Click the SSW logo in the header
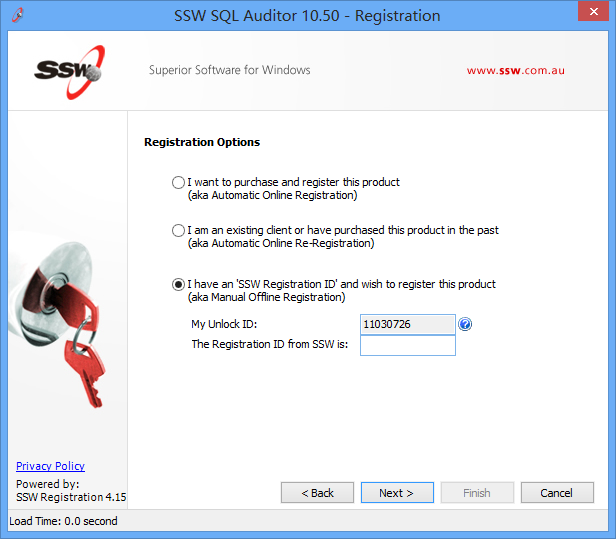Image resolution: width=616 pixels, height=539 pixels. pos(70,72)
